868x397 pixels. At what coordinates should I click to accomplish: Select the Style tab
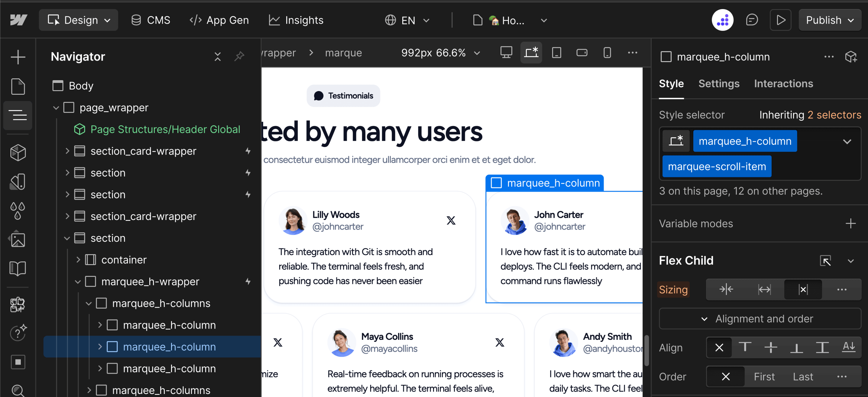[x=671, y=84]
